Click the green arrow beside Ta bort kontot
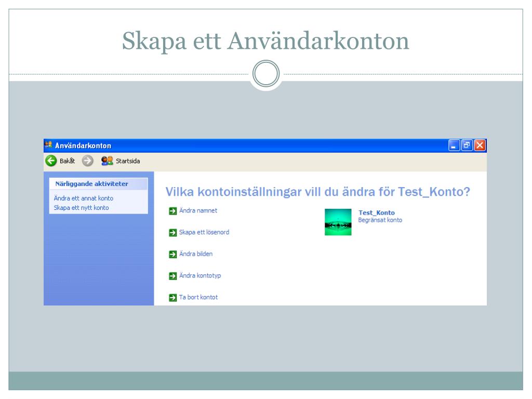The width and height of the screenshot is (532, 399). pyautogui.click(x=172, y=298)
